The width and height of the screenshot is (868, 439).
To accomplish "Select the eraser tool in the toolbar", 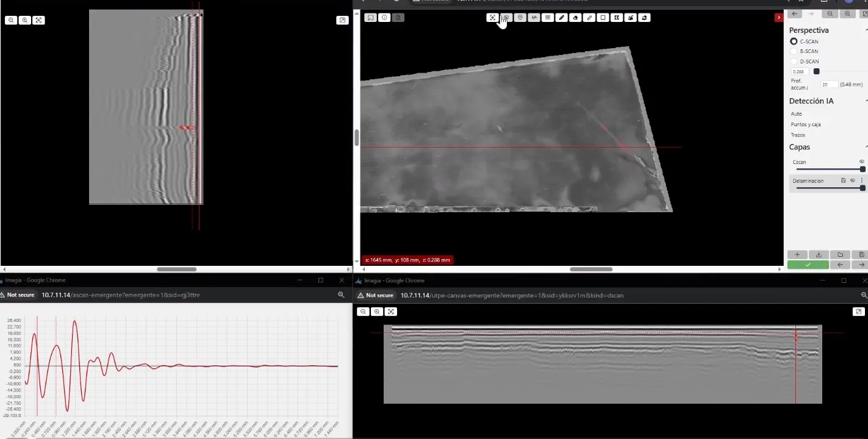I will click(575, 18).
